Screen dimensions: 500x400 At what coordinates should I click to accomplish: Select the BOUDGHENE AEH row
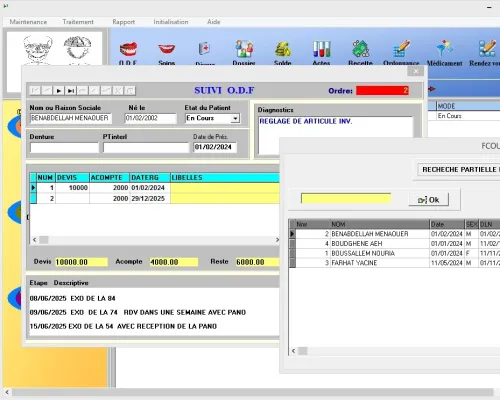394,244
